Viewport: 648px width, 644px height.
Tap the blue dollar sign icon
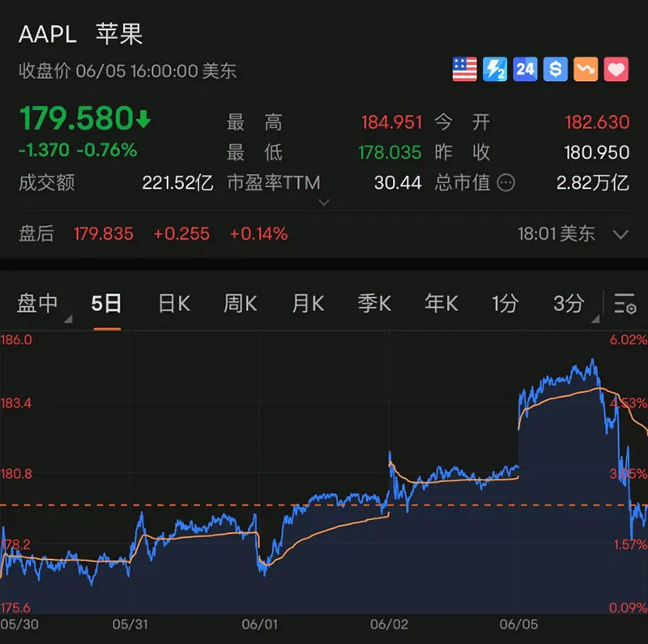tap(556, 69)
